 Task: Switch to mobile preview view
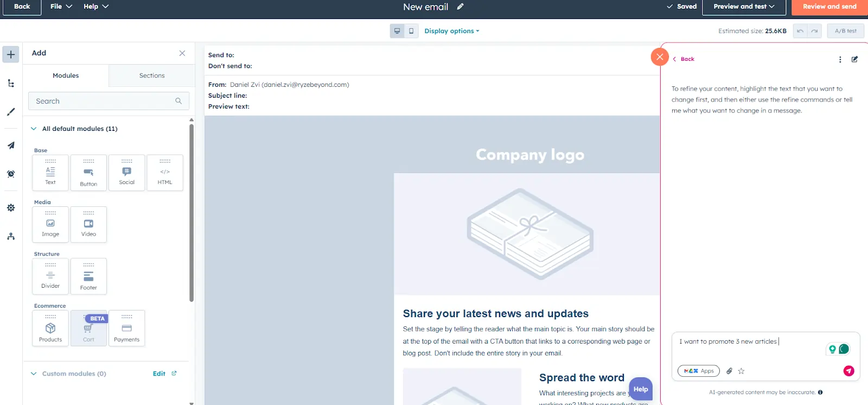click(x=411, y=31)
